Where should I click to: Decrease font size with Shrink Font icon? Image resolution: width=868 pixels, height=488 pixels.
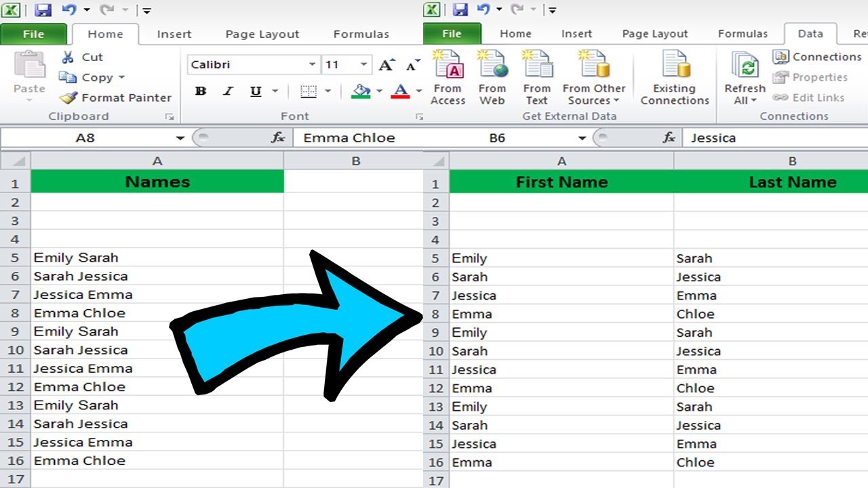[412, 65]
